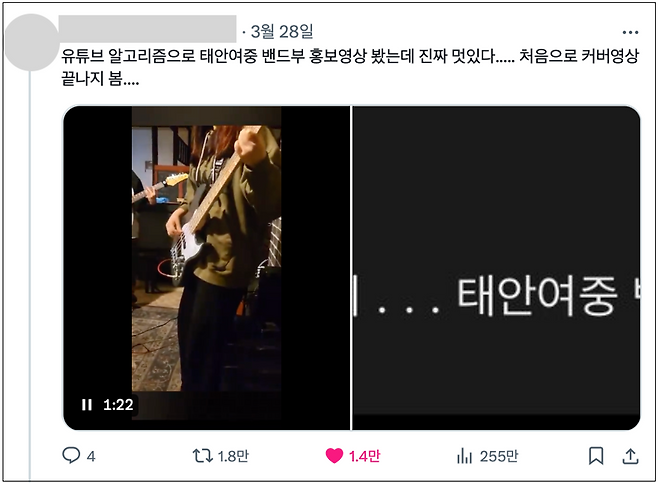Unlike the post via pink heart
The image size is (658, 483).
point(334,456)
